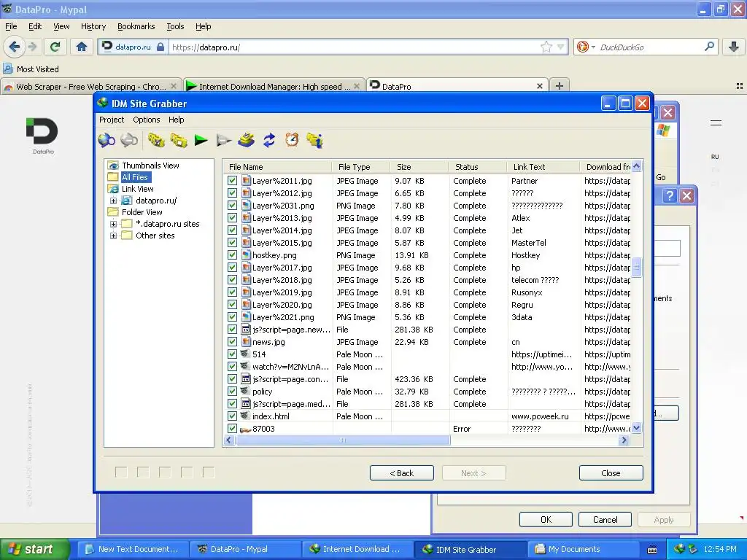Toggle the index.html checkbox
This screenshot has width=747, height=560.
click(x=232, y=416)
